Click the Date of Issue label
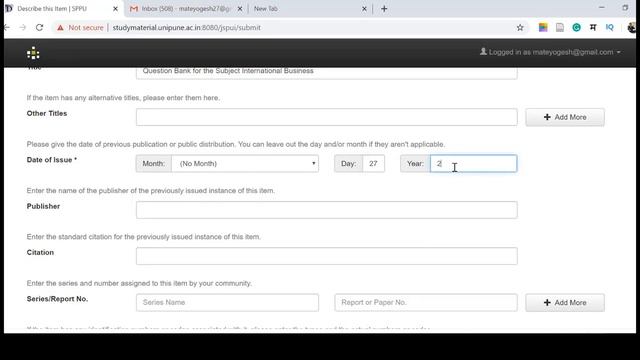The width and height of the screenshot is (640, 360). 52,160
